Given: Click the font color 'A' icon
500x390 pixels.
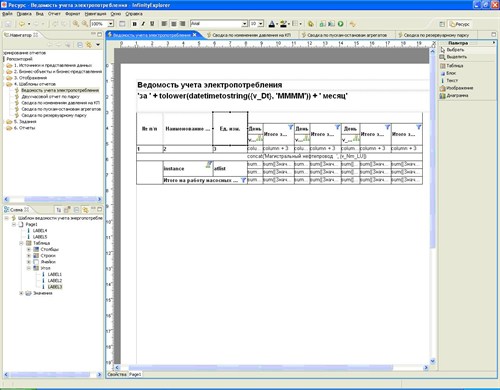Looking at the screenshot, I should (272, 24).
